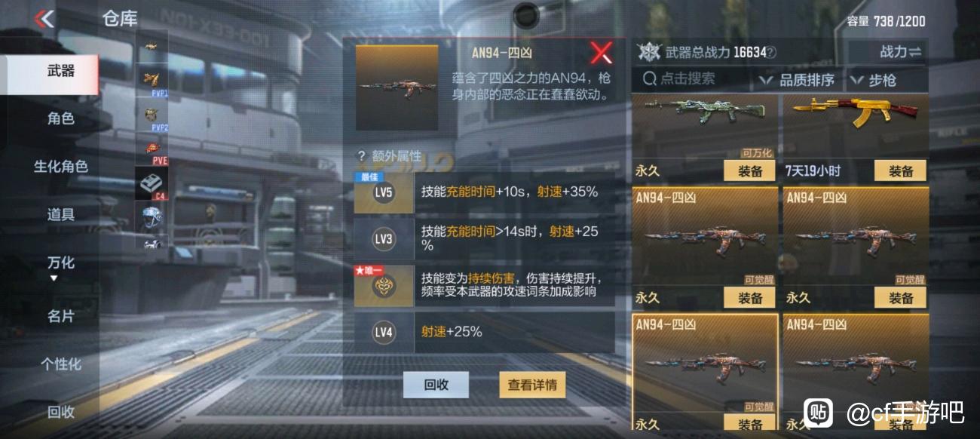Tap the red back arrow icon
The image size is (980, 439).
tap(44, 19)
